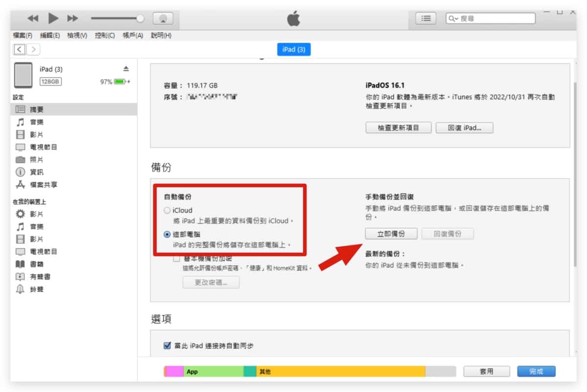Enable 替本機備份加密 checkbox
The width and height of the screenshot is (587, 392).
click(x=177, y=259)
